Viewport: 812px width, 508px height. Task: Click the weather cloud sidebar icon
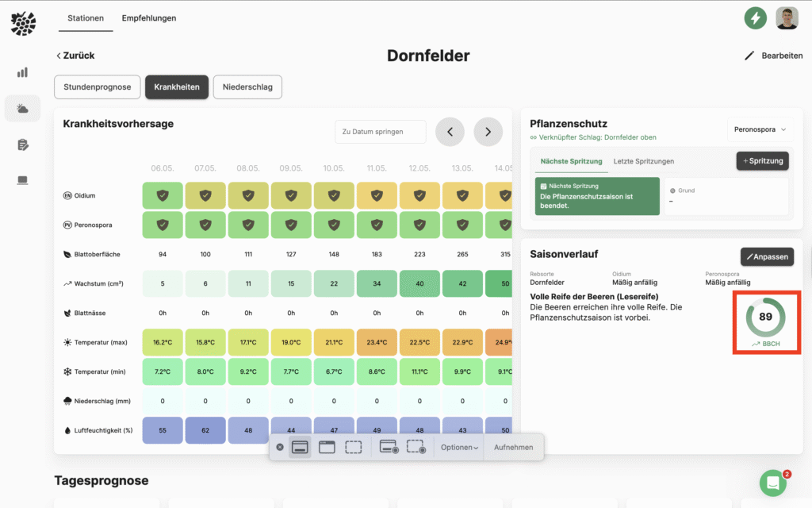[x=22, y=109]
